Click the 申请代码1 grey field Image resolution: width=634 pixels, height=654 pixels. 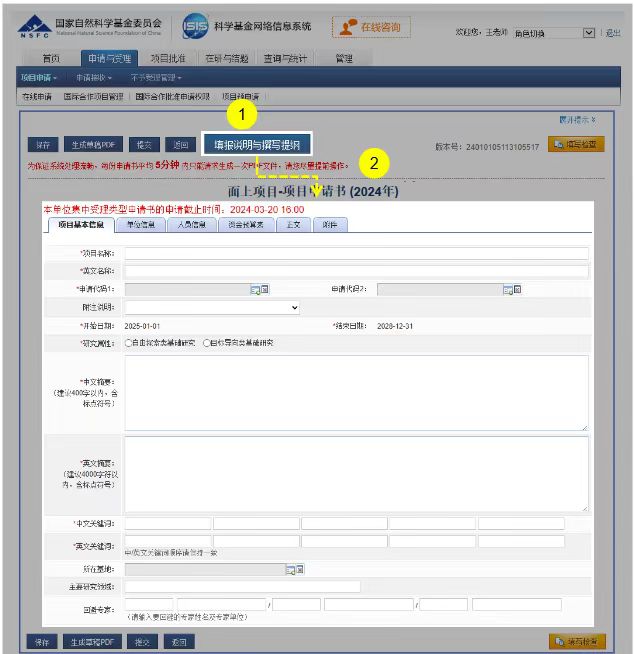[187, 289]
